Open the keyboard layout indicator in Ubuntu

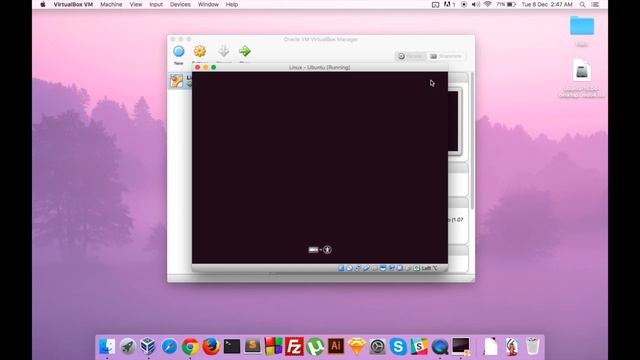click(313, 249)
